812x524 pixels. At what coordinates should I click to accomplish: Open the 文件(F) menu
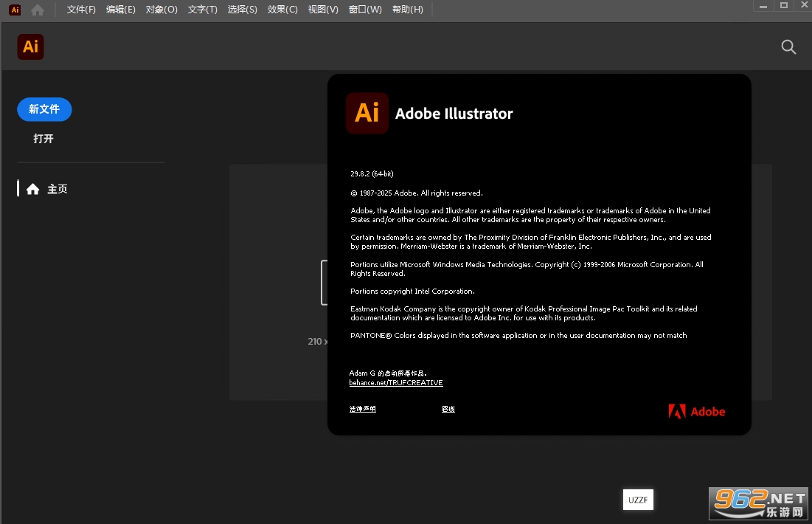[81, 10]
